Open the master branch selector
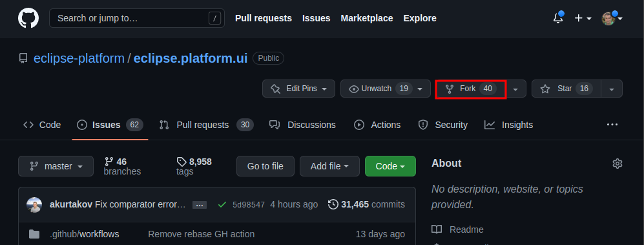This screenshot has height=245, width=644. tap(56, 166)
